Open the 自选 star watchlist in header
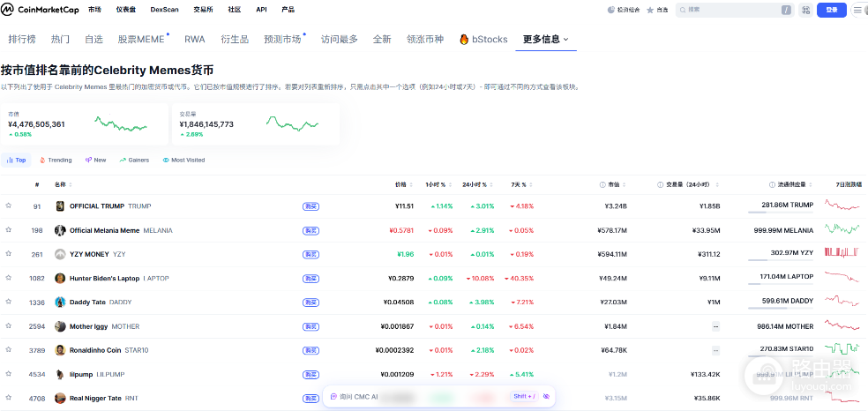 (x=650, y=10)
